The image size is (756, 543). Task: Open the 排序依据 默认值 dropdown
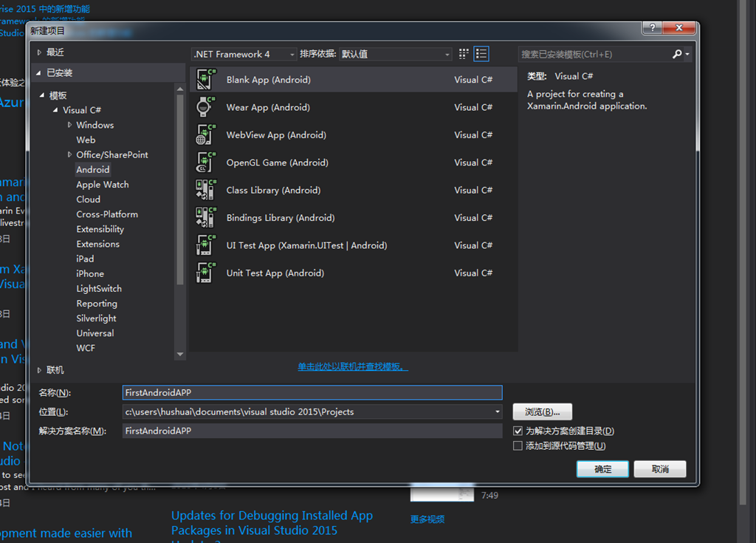[x=396, y=54]
